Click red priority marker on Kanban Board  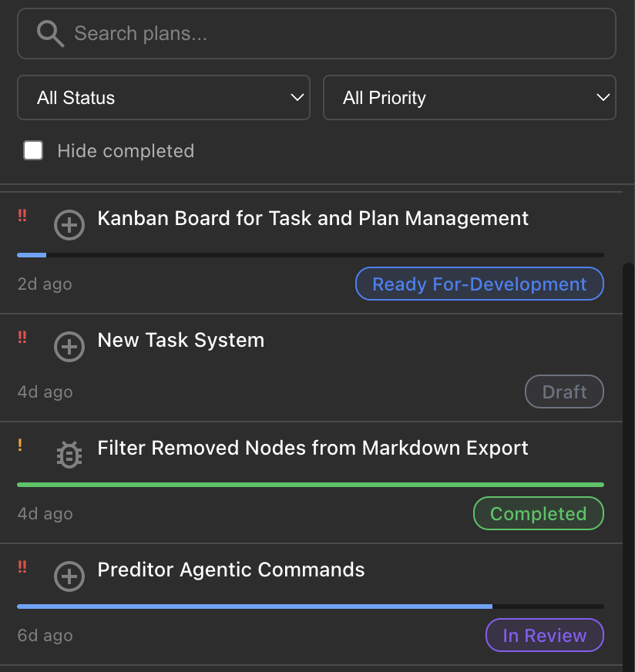22,216
